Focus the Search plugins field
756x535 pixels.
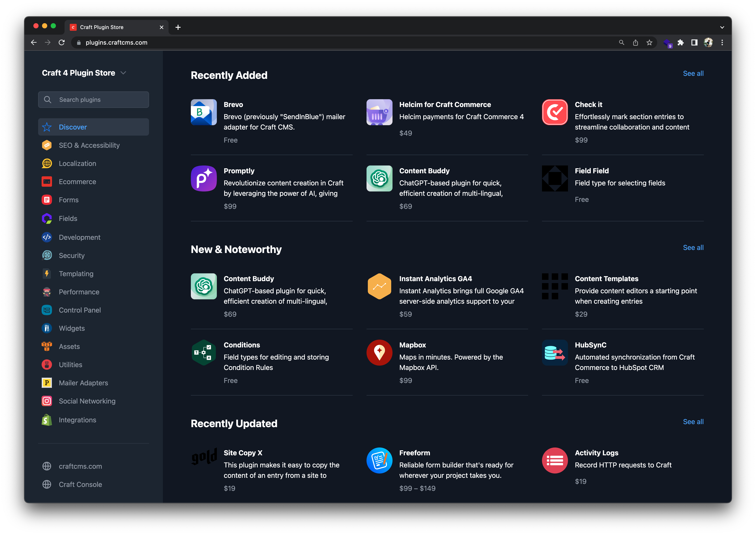click(93, 99)
